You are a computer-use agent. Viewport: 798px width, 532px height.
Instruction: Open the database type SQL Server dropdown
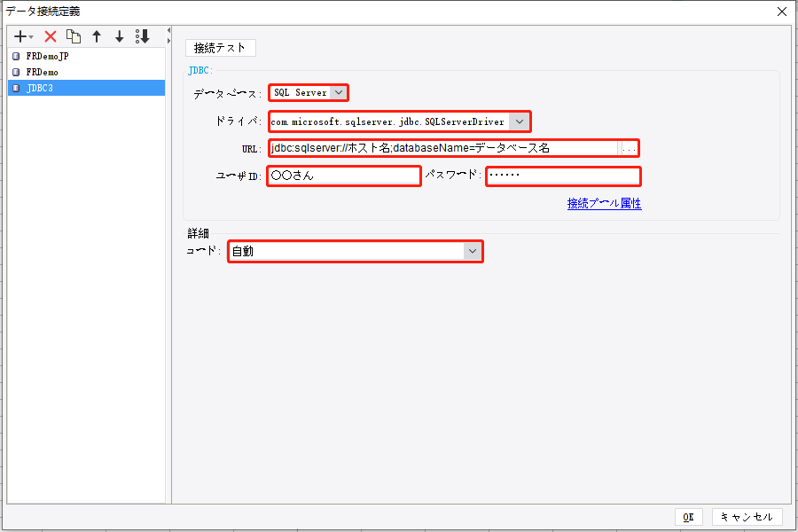tap(337, 92)
